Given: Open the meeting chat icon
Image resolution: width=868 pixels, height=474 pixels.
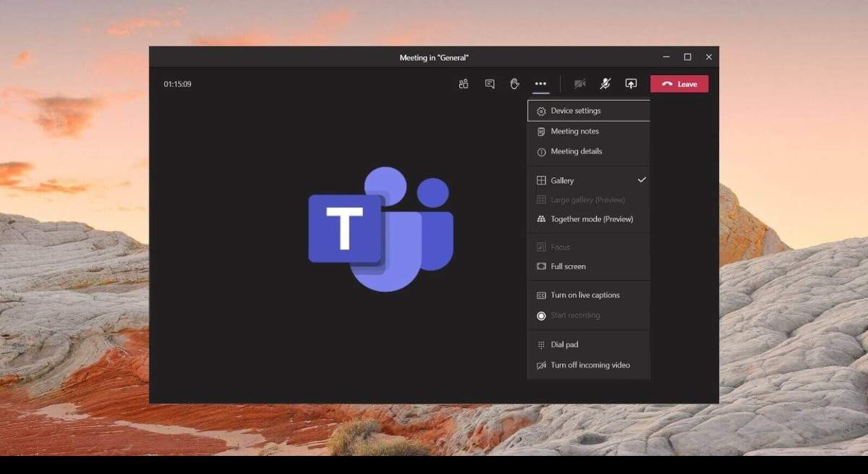Looking at the screenshot, I should pos(490,84).
